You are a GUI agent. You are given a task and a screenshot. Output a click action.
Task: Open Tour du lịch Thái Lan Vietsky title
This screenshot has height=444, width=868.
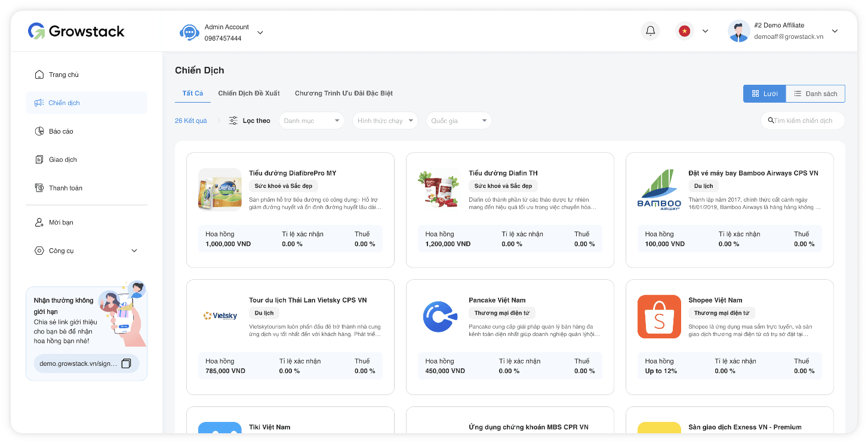[307, 300]
